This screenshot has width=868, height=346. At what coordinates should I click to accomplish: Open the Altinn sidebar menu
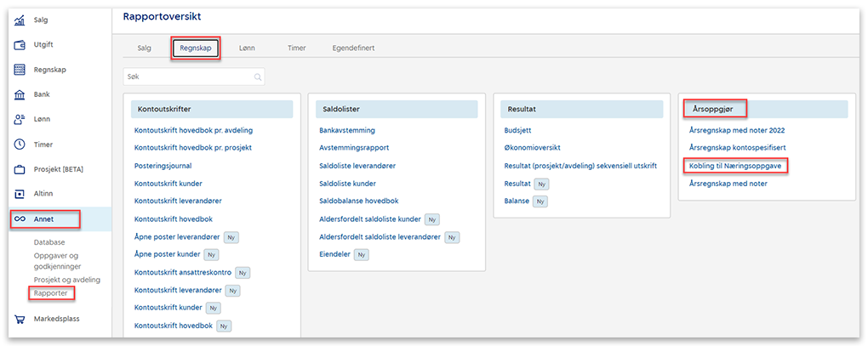44,194
